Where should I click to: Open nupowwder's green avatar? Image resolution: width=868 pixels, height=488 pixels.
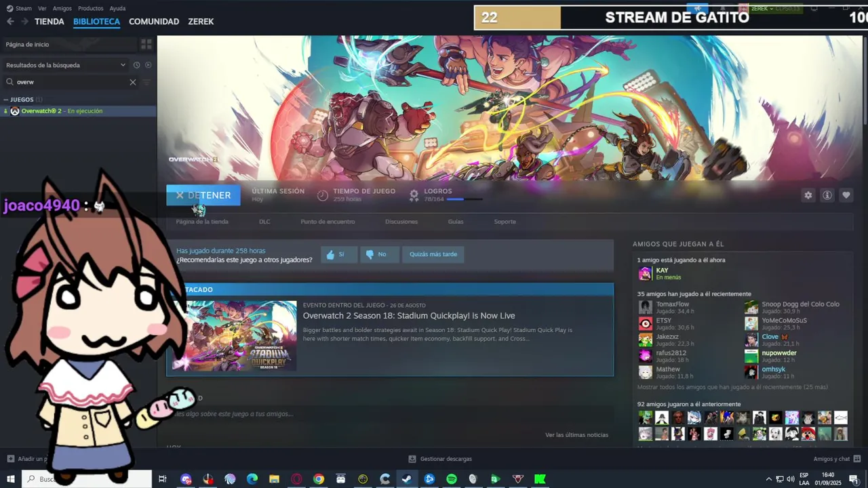coord(751,356)
